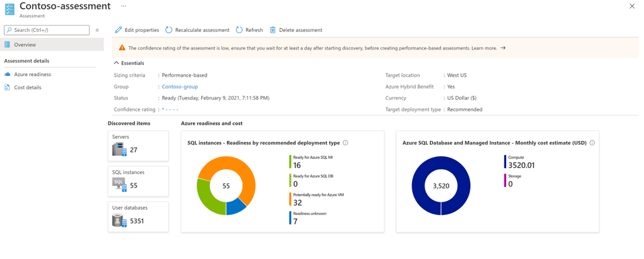Click the Azure readiness cloud icon
Image resolution: width=644 pixels, height=259 pixels.
click(8, 75)
